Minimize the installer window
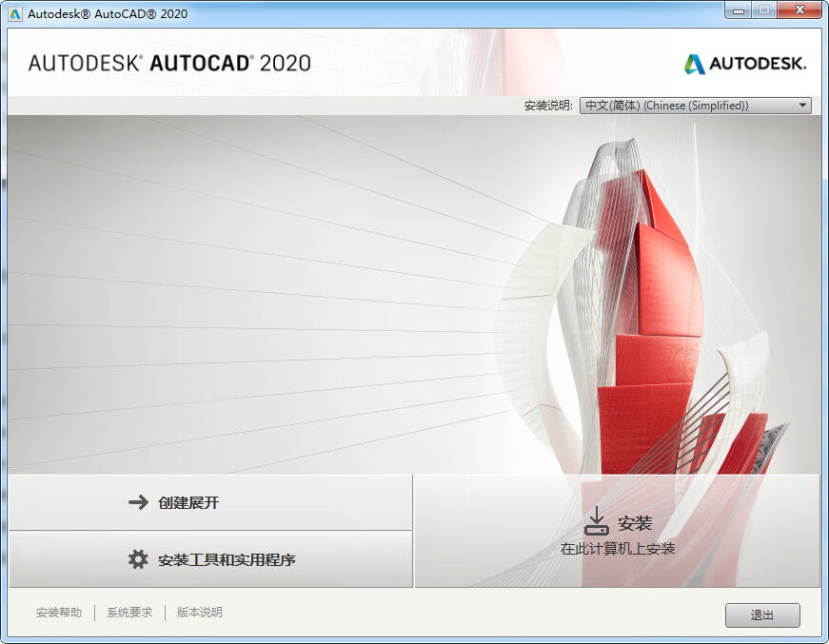 [x=738, y=10]
